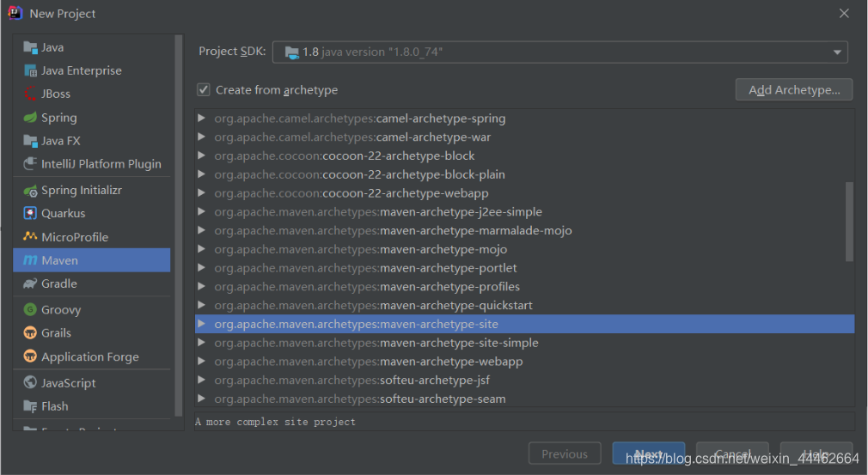
Task: Expand maven-archetype-quickstart node
Action: 201,305
